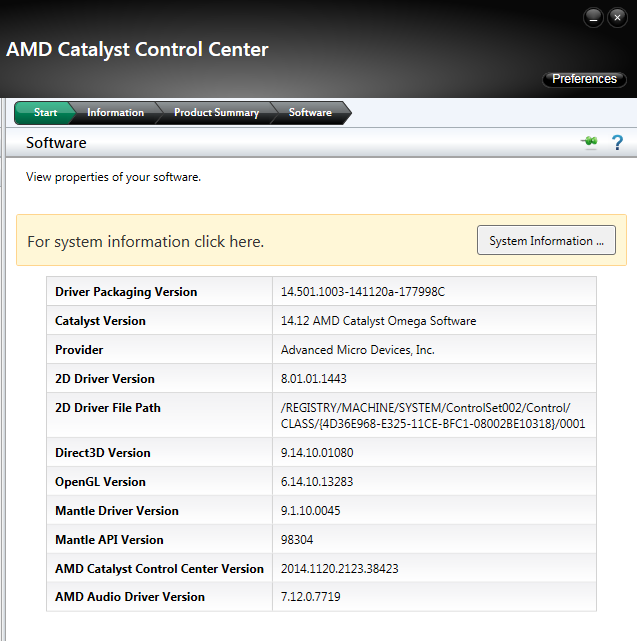Open help with the question mark icon
The height and width of the screenshot is (641, 637).
tap(617, 143)
